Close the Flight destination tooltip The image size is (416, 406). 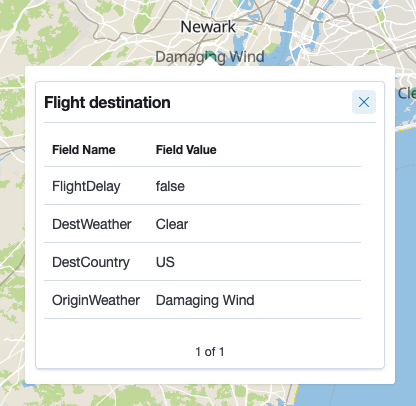coord(364,102)
